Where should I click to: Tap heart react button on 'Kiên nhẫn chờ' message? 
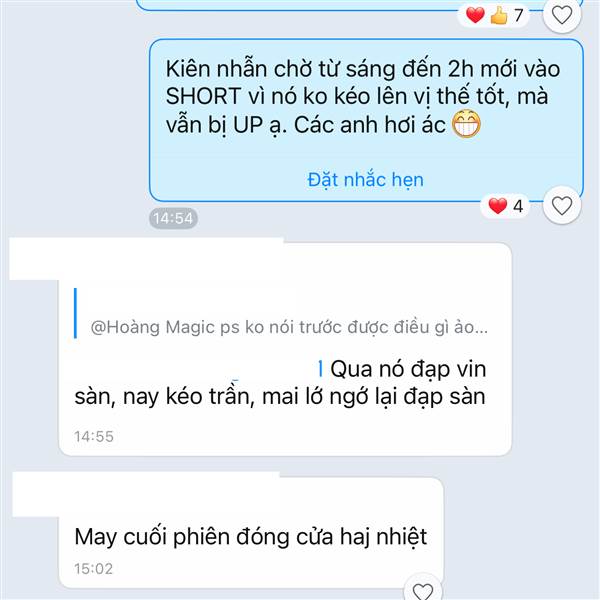(562, 206)
